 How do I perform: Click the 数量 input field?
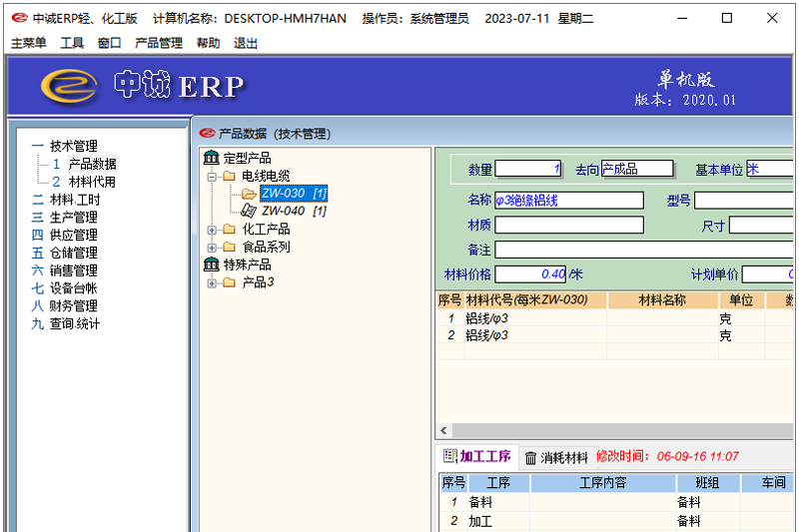point(528,169)
